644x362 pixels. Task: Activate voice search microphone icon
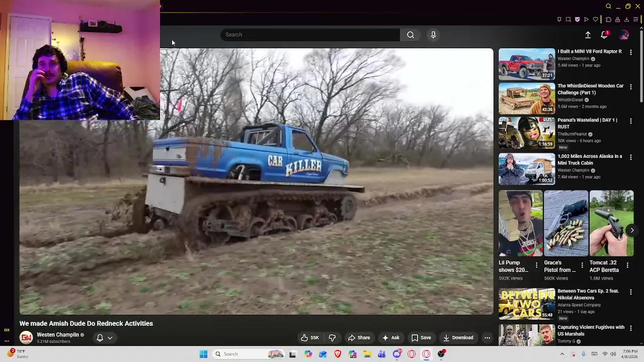click(433, 35)
